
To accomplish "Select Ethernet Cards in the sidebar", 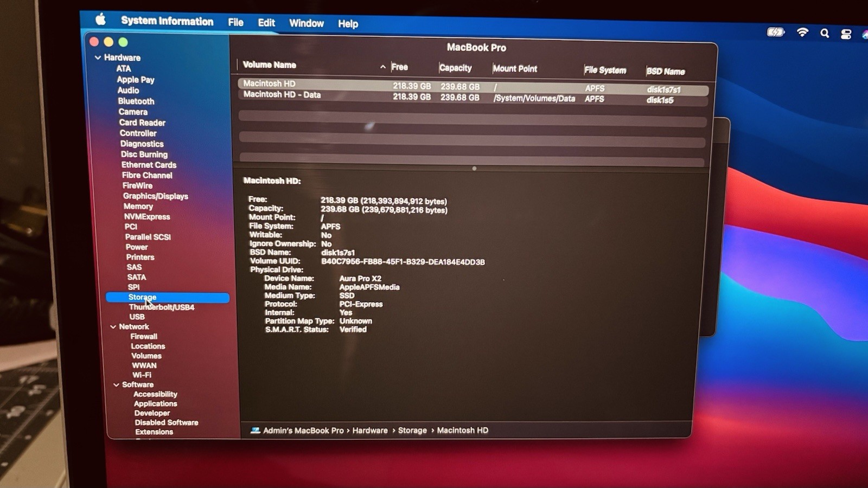I will pyautogui.click(x=149, y=165).
